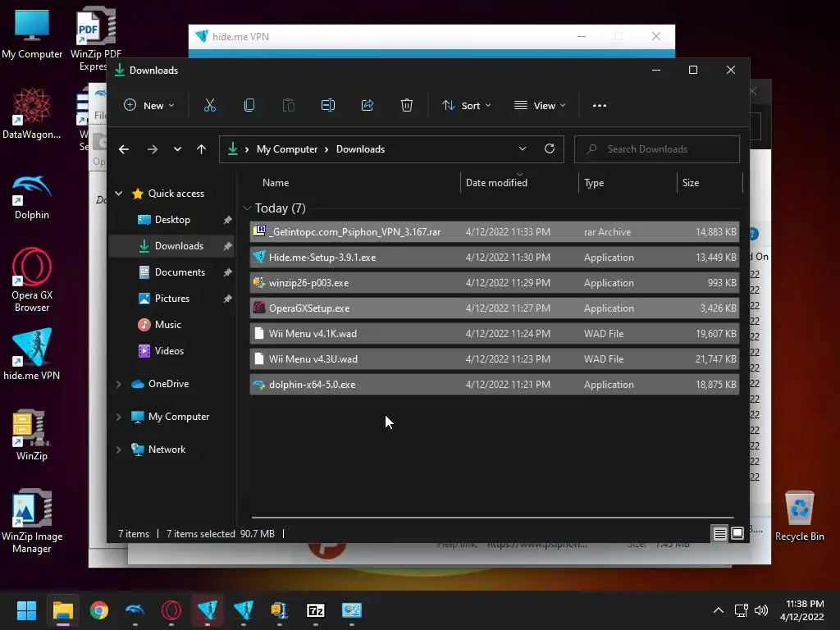This screenshot has width=840, height=630.
Task: Collapse the Today (7) group
Action: pyautogui.click(x=247, y=208)
